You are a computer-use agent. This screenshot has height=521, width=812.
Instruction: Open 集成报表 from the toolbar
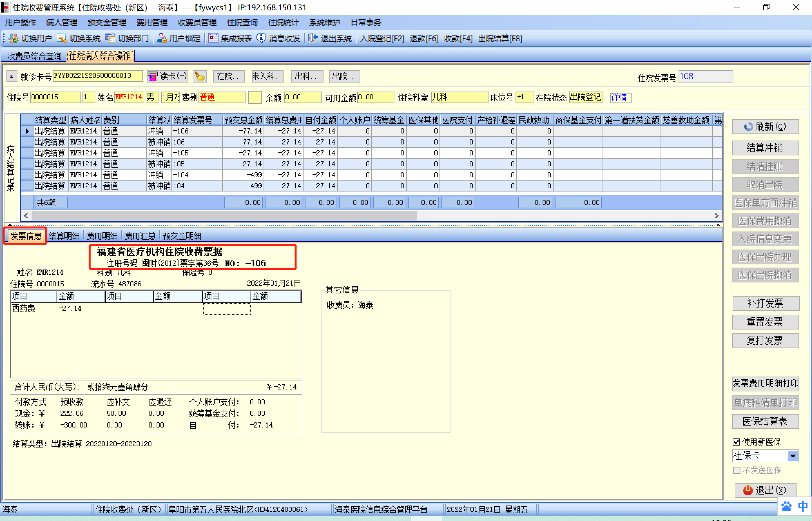(213, 38)
